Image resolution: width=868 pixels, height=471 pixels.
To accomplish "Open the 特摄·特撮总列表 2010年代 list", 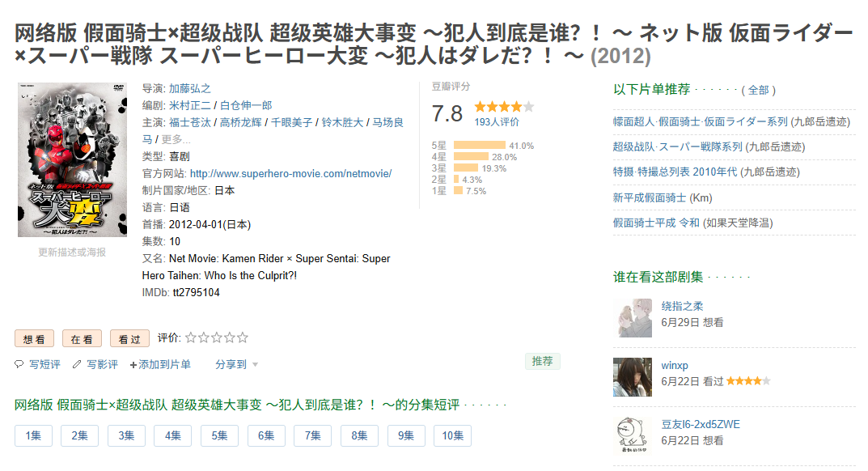I will pos(675,172).
